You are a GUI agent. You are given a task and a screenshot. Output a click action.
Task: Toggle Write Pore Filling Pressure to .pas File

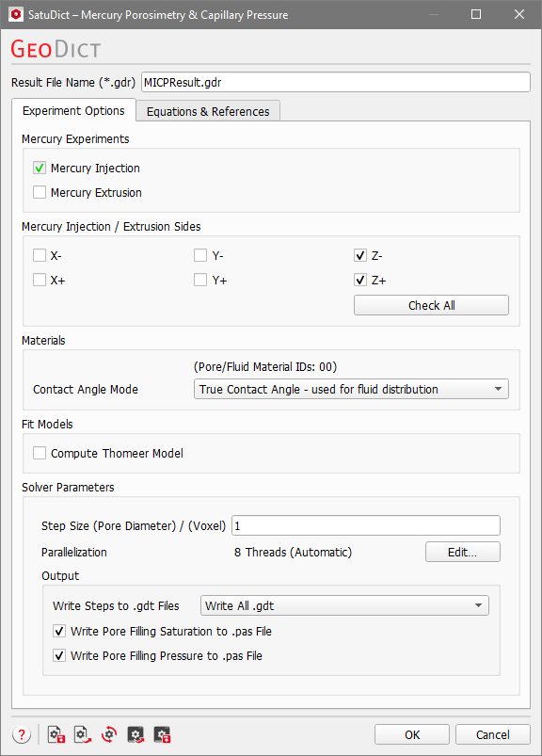click(59, 655)
